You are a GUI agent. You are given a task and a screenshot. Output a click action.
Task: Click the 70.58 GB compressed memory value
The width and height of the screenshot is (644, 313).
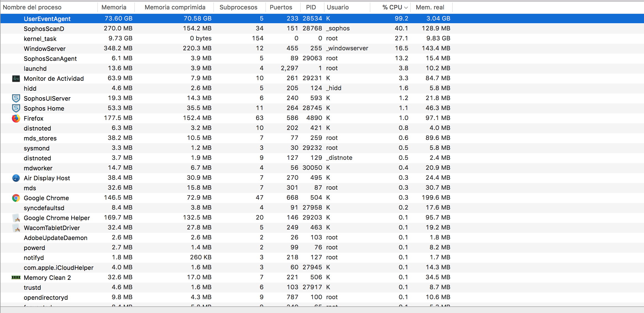point(198,18)
